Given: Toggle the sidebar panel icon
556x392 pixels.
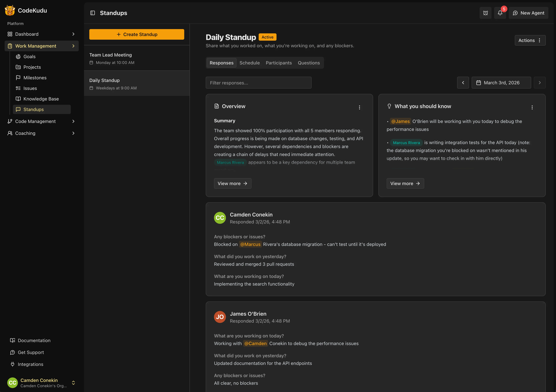Looking at the screenshot, I should (x=92, y=13).
